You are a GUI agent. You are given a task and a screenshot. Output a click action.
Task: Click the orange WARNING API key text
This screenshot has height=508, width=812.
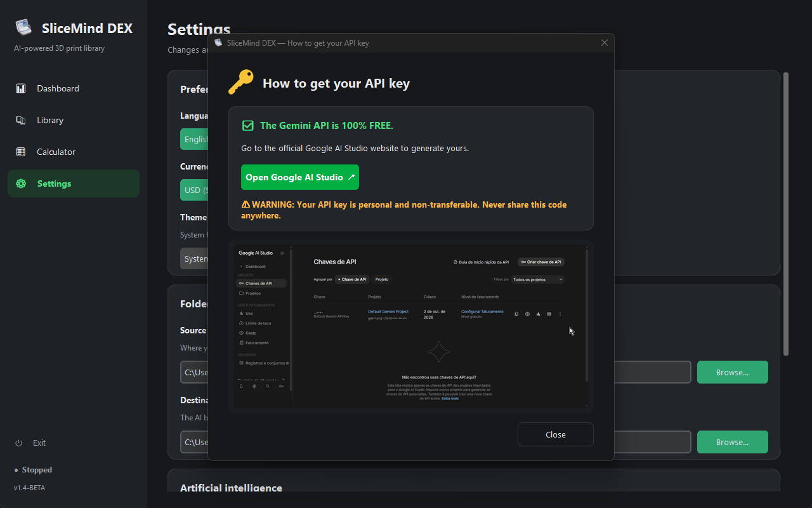point(404,210)
